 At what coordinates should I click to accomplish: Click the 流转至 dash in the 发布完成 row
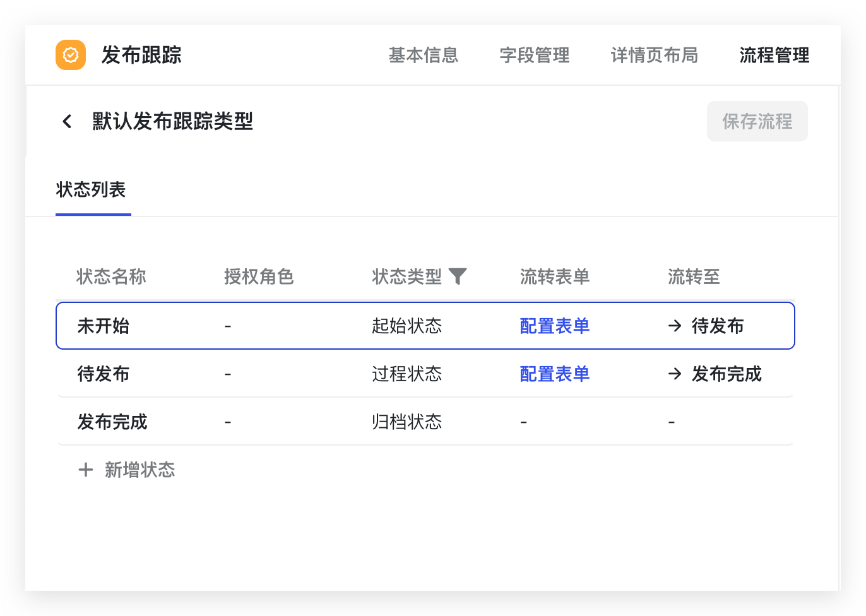pyautogui.click(x=672, y=422)
